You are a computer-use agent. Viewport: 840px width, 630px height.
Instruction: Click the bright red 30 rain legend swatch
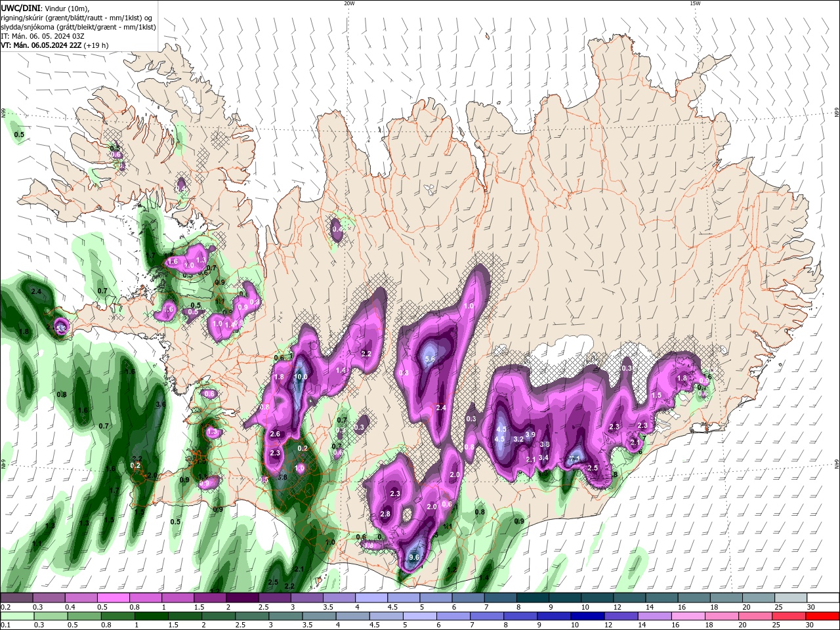click(x=822, y=616)
